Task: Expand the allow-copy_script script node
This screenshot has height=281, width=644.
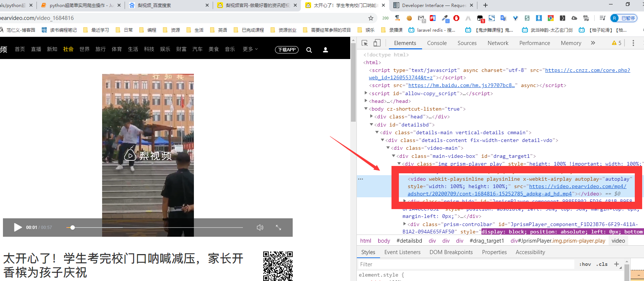Action: point(366,93)
